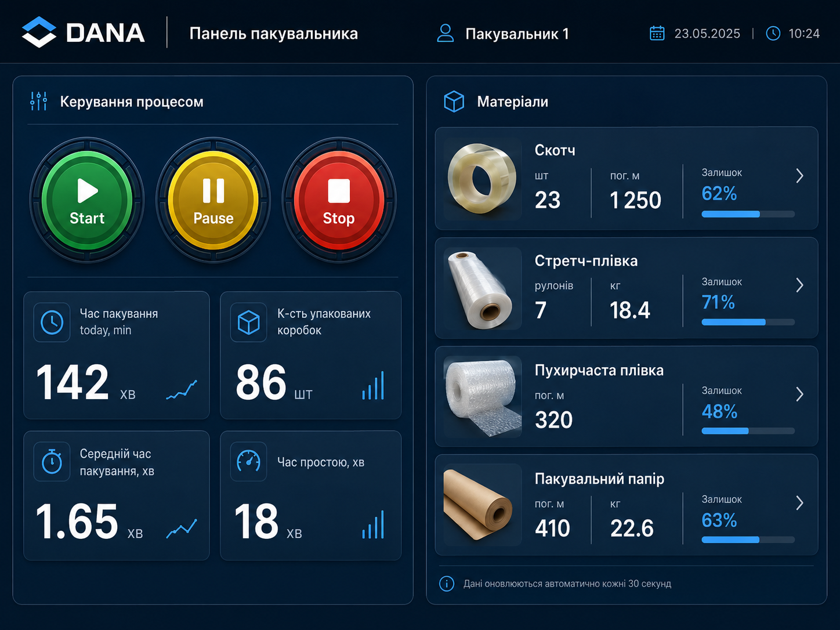Expand the Пакувальний папір row chevron
840x630 pixels.
coord(799,503)
